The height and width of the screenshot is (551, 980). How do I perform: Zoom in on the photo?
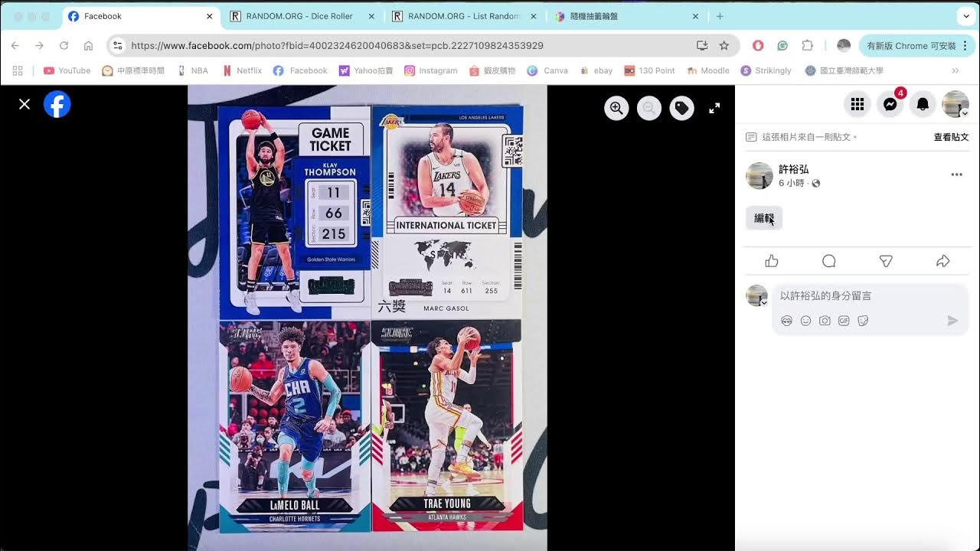click(x=616, y=109)
